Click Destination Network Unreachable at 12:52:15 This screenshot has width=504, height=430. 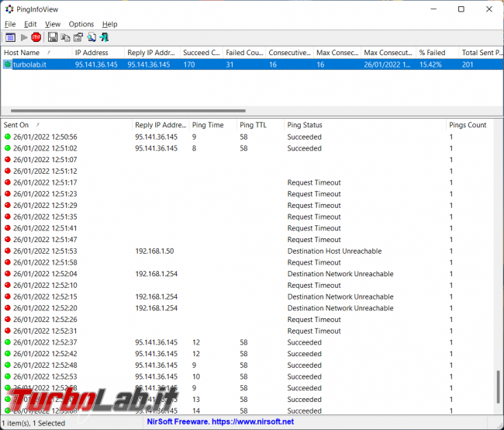pyautogui.click(x=340, y=296)
